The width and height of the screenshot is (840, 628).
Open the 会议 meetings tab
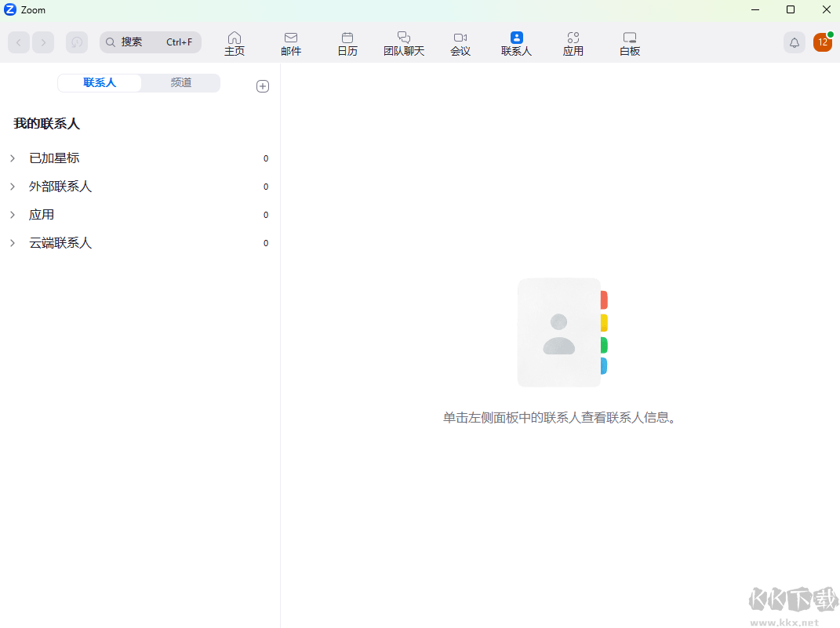460,43
